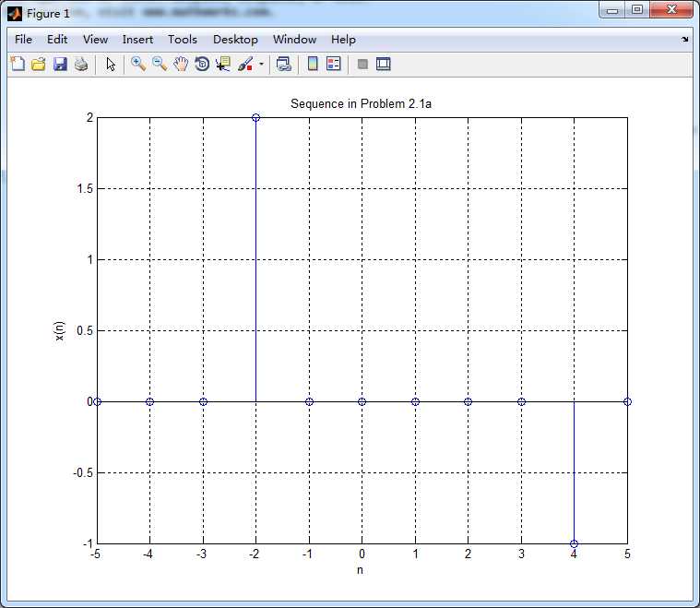700x608 pixels.
Task: Click the Show Plot Tools icon
Action: pyautogui.click(x=383, y=64)
